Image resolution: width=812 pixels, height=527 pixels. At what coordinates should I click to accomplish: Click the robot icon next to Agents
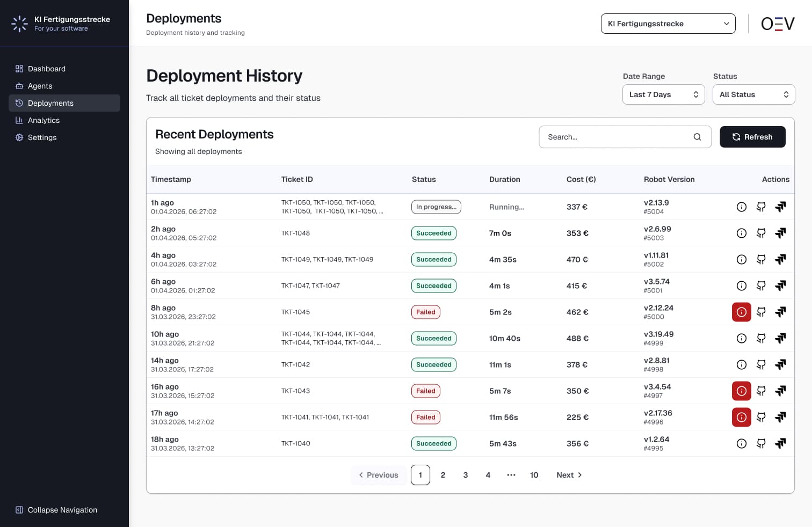19,86
